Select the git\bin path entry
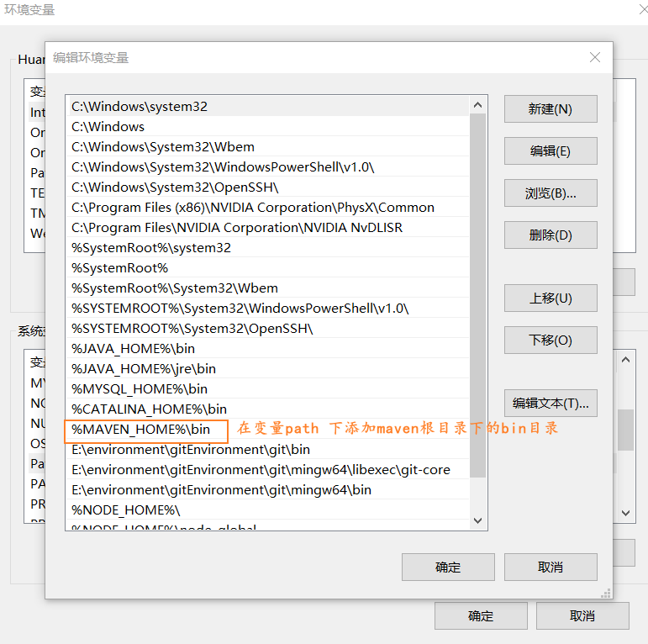 click(268, 449)
